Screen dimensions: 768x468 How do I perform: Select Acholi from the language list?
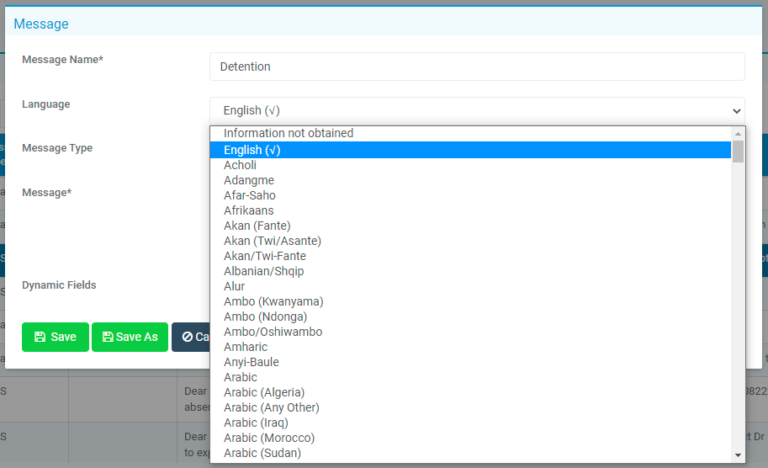[240, 165]
